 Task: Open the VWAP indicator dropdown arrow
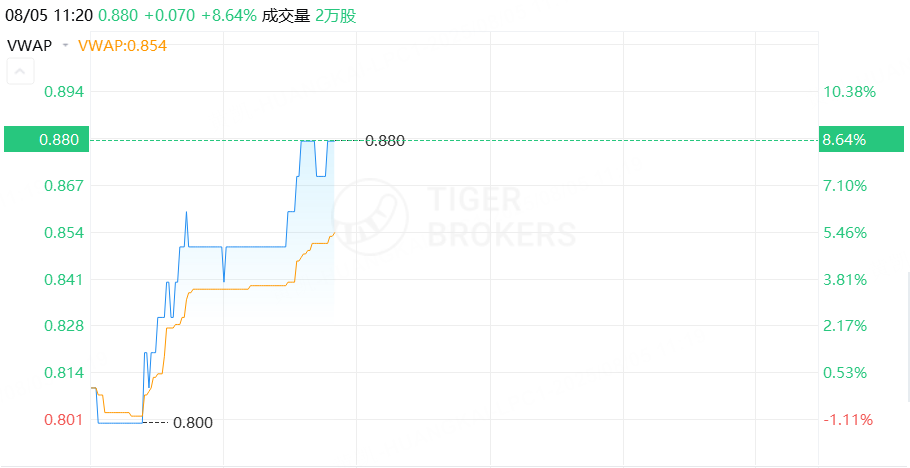coord(66,45)
